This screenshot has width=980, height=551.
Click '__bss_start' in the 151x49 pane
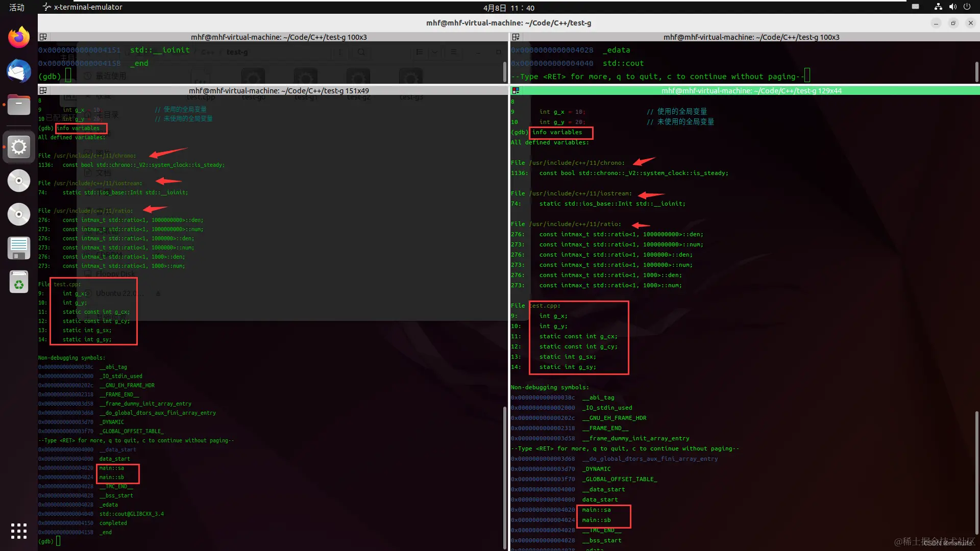pos(116,495)
